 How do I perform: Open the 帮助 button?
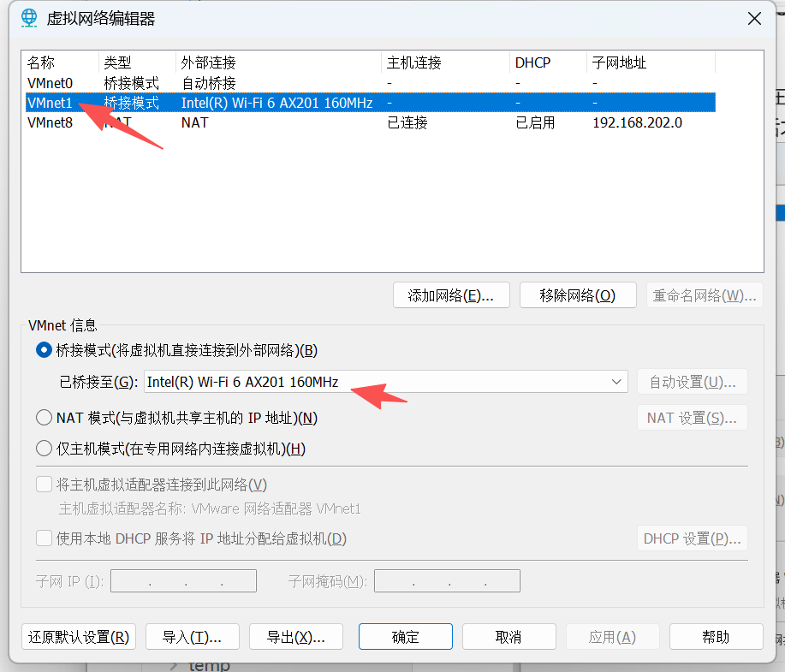coord(716,636)
